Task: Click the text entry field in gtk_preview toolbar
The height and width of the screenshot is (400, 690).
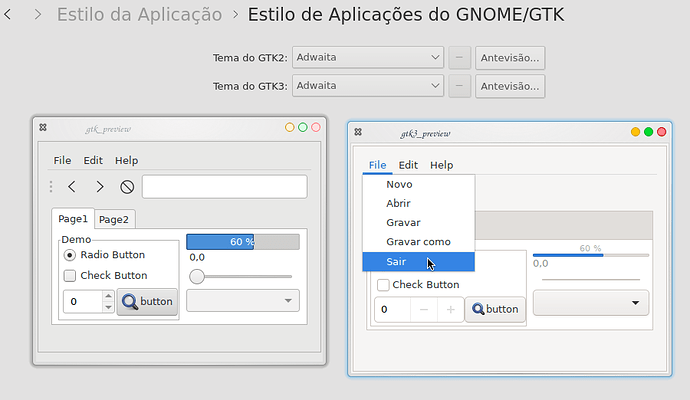Action: point(224,187)
